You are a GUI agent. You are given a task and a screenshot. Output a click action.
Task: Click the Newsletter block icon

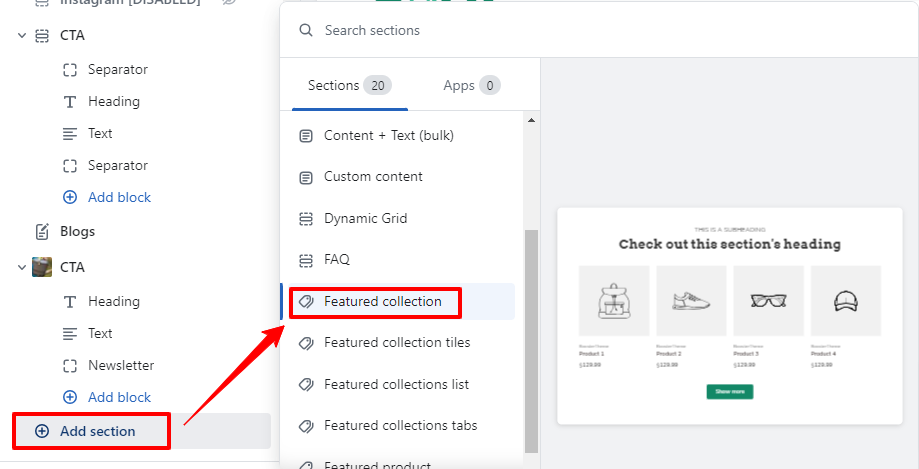pos(70,365)
